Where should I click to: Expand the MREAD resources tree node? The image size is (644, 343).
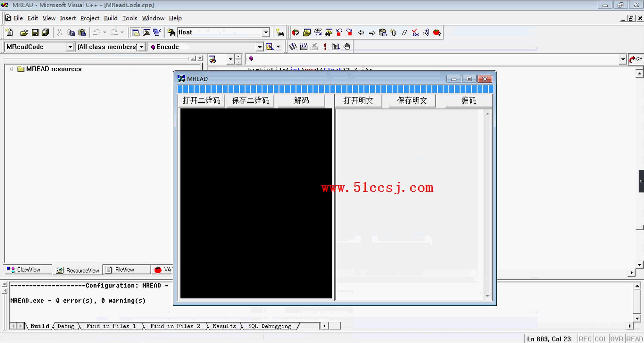(11, 69)
